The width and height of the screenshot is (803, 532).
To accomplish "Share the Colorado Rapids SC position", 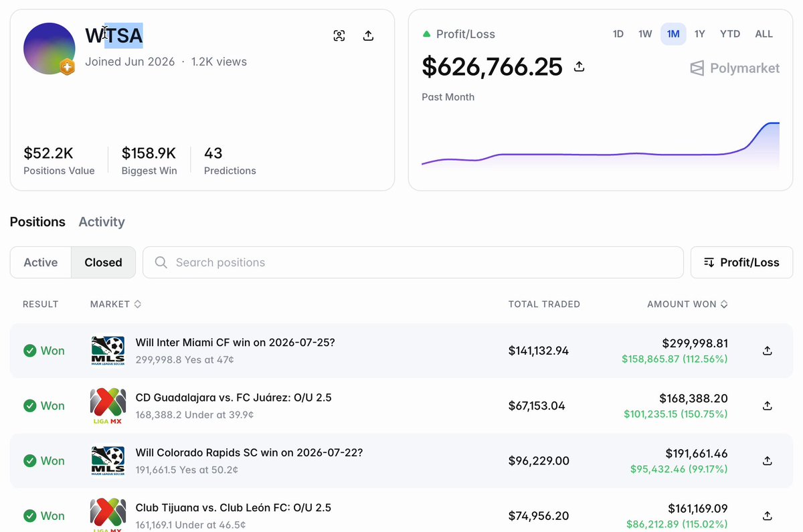I will click(768, 460).
